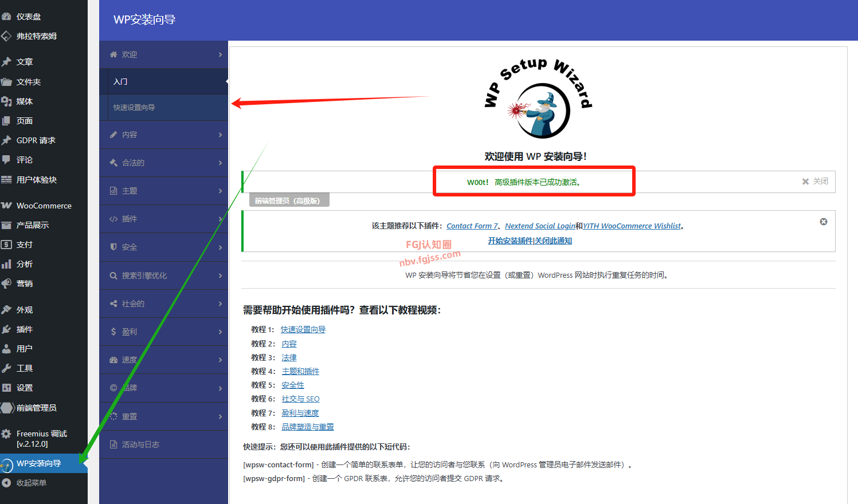The height and width of the screenshot is (504, 858).
Task: Expand the 合法的 section chevron
Action: (x=220, y=163)
